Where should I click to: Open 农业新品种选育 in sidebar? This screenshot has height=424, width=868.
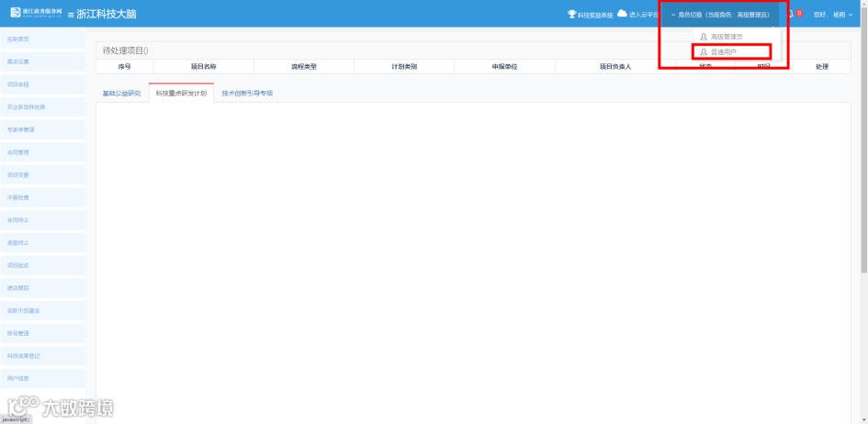[x=42, y=107]
